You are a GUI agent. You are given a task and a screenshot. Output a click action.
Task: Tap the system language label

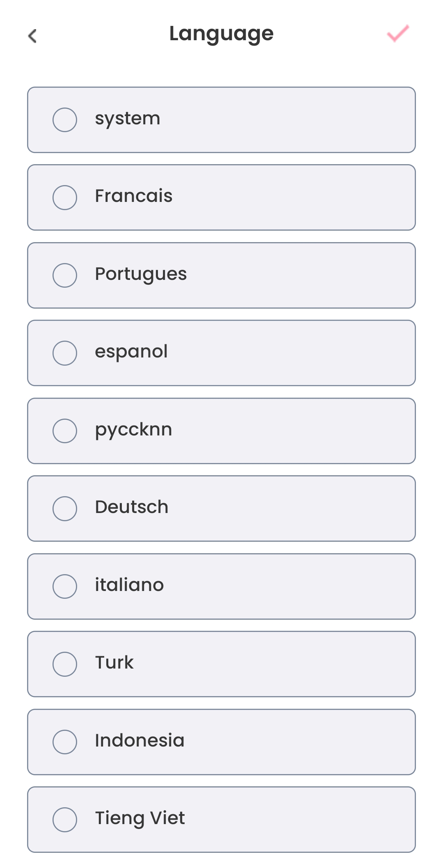tap(128, 119)
